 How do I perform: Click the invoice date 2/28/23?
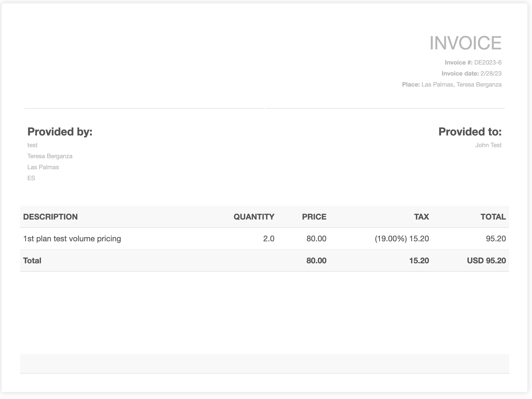coord(491,74)
